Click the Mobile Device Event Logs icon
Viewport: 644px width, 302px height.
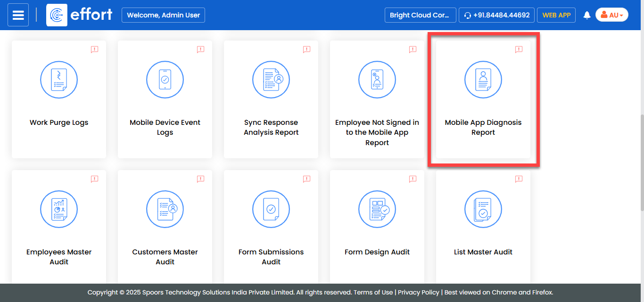165,80
